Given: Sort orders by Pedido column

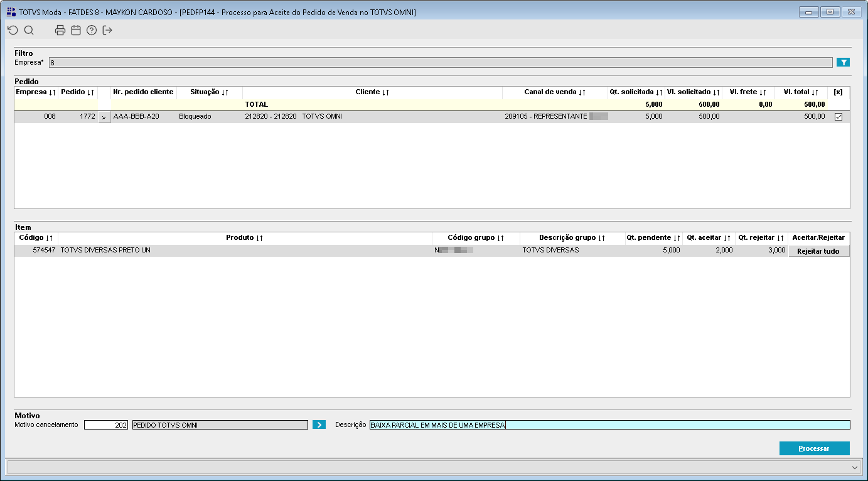Looking at the screenshot, I should 78,92.
